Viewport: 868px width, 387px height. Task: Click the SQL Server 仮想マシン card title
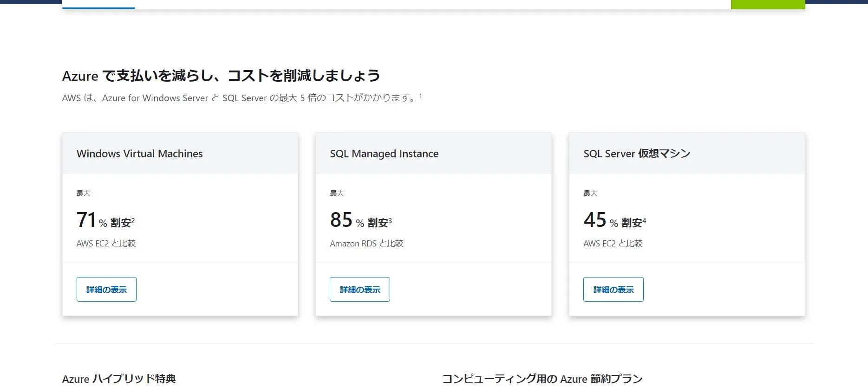637,154
